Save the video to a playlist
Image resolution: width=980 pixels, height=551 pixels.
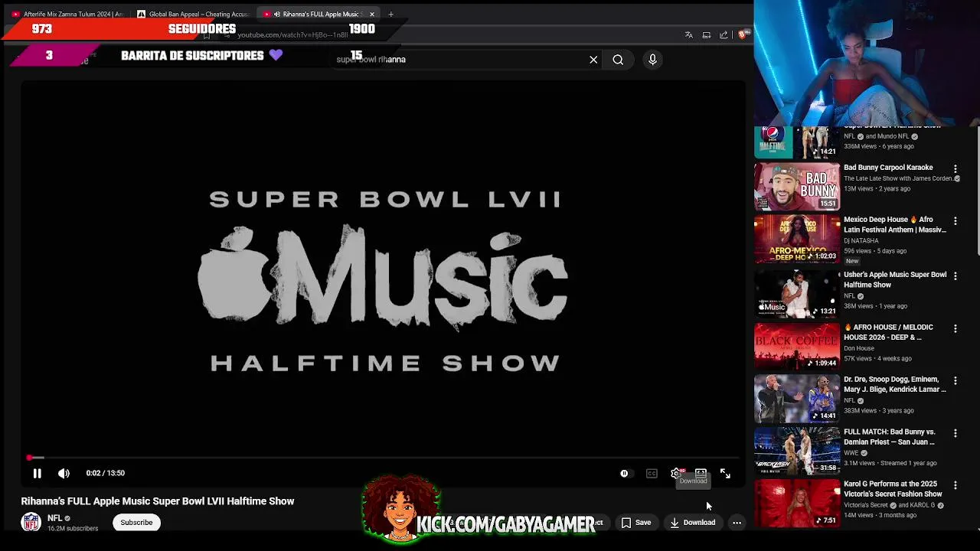[x=636, y=523]
